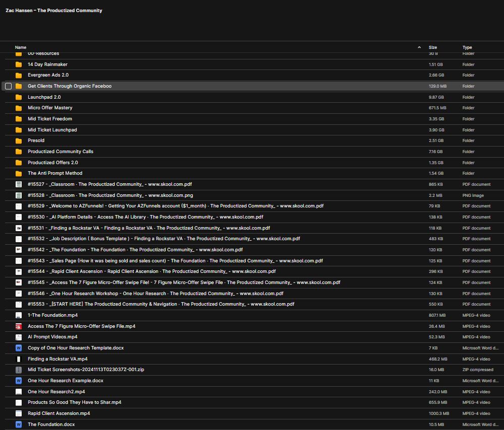The image size is (504, 430).
Task: Click the ZIP icon for Mid Ticket Screenshots archive
Action: [18, 369]
